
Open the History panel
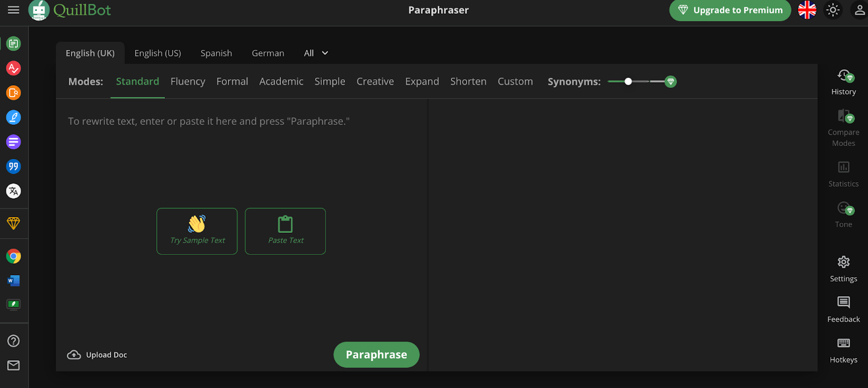click(x=844, y=82)
